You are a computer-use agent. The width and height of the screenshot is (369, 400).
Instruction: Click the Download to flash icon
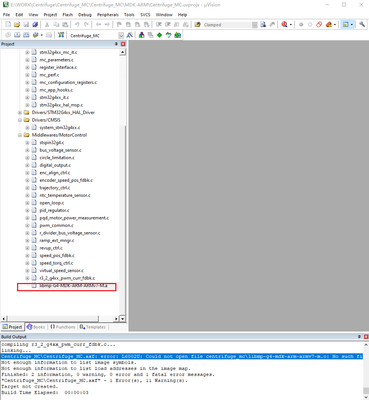click(x=61, y=35)
